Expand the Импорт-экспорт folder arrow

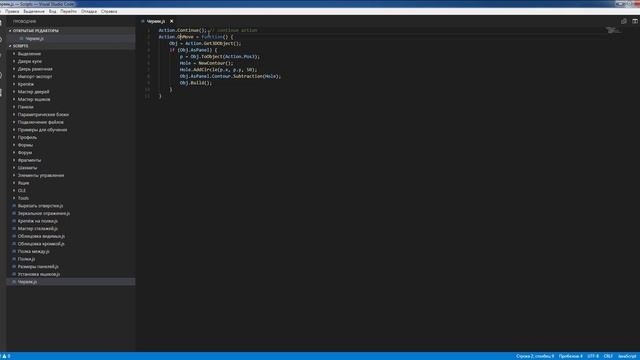click(14, 77)
